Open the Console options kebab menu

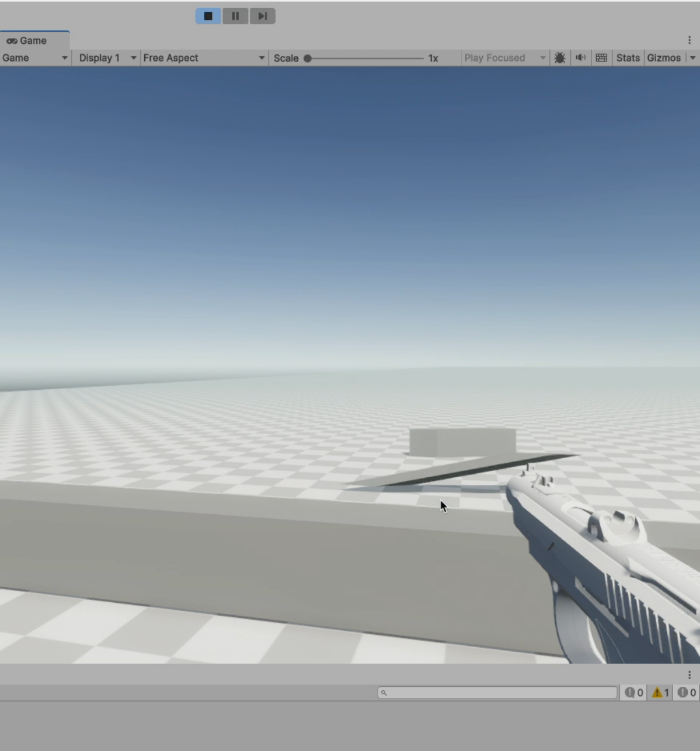689,675
